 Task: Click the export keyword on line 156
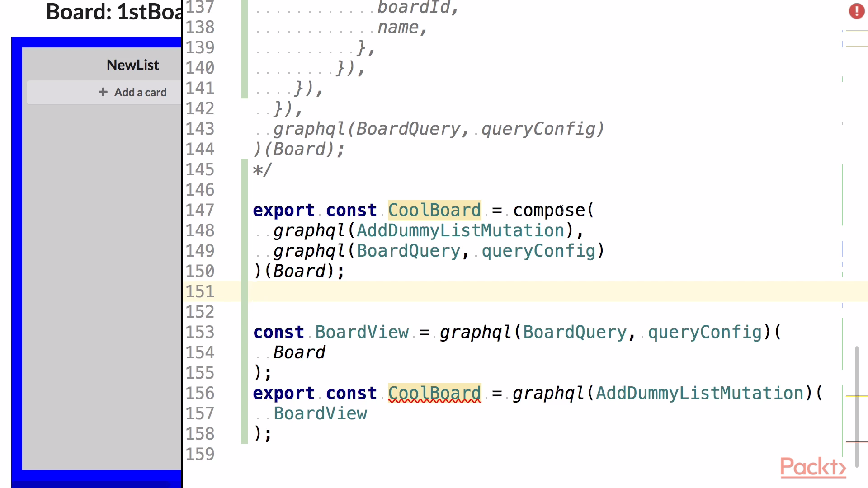pos(283,393)
